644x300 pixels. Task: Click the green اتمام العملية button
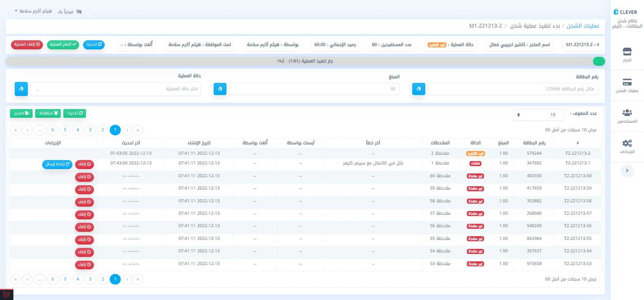coord(63,45)
